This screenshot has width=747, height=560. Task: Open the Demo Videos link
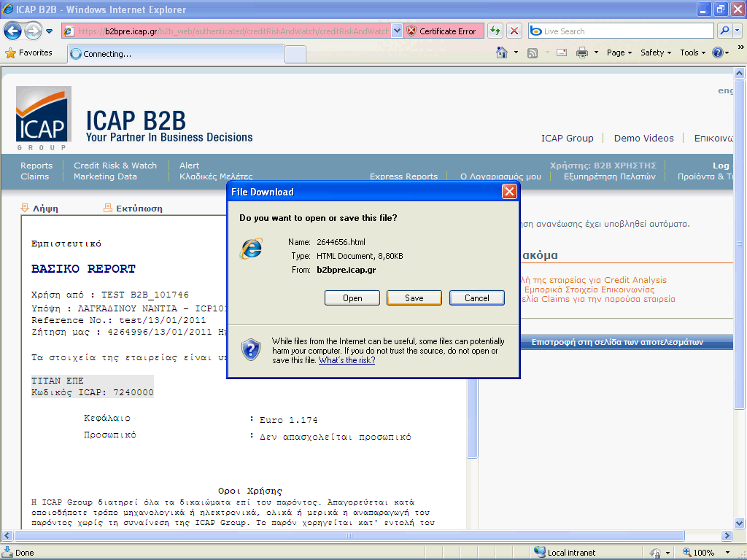tap(643, 138)
